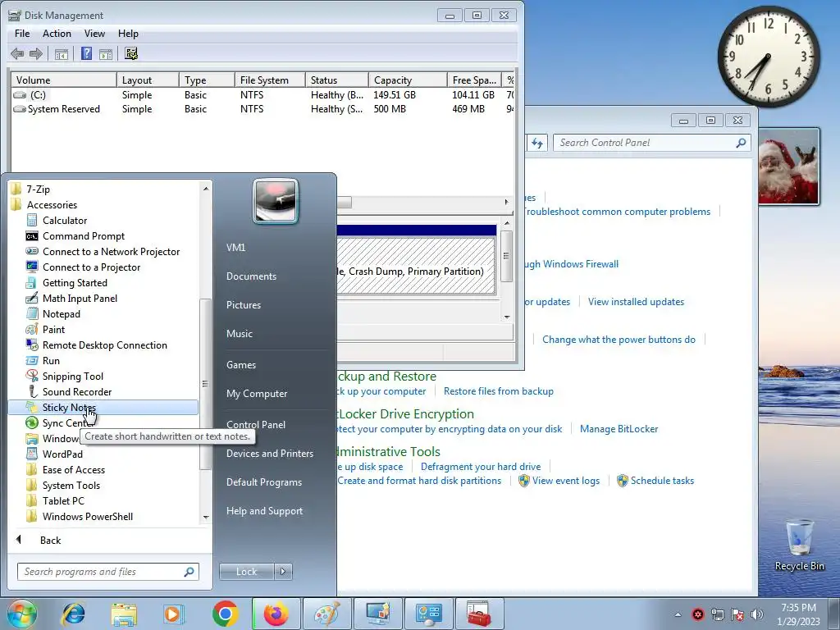Expand the Windows PowerShell folder

click(87, 517)
